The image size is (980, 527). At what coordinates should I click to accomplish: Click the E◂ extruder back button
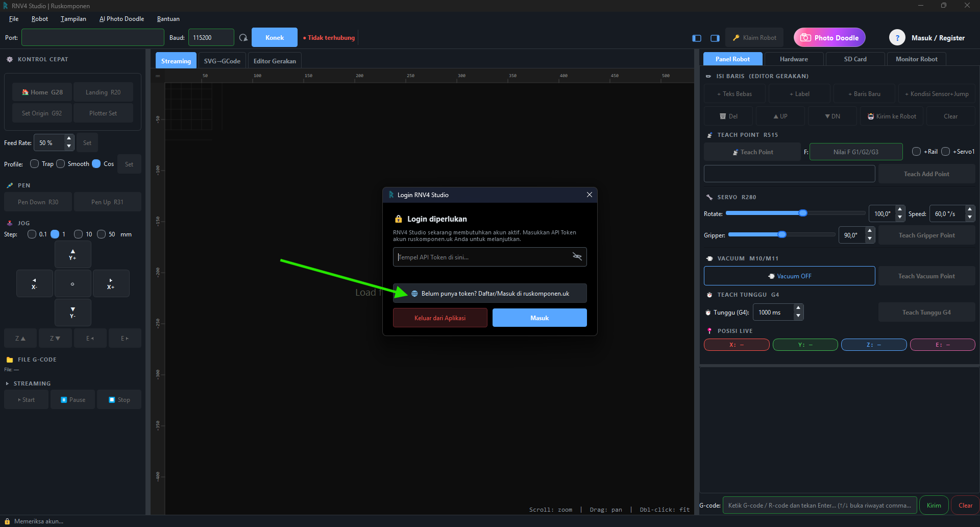pyautogui.click(x=90, y=338)
